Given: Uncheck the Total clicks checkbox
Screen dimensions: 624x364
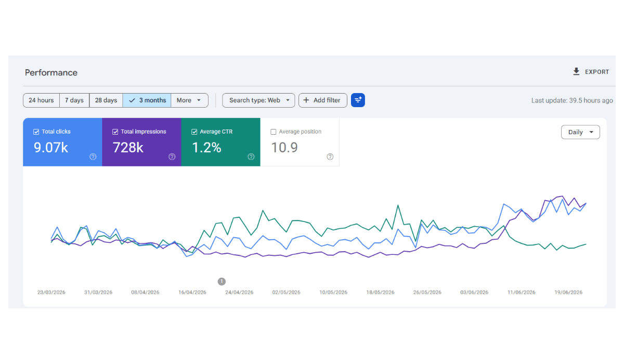Looking at the screenshot, I should click(36, 132).
